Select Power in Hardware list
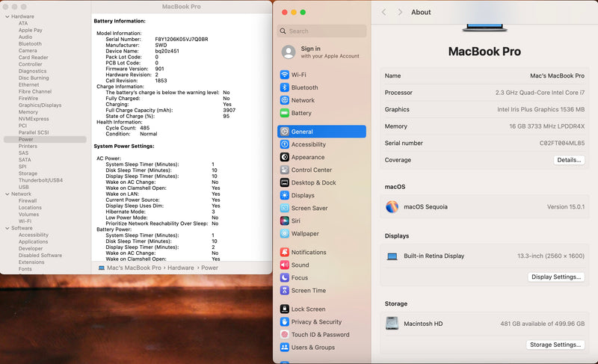 pos(45,140)
